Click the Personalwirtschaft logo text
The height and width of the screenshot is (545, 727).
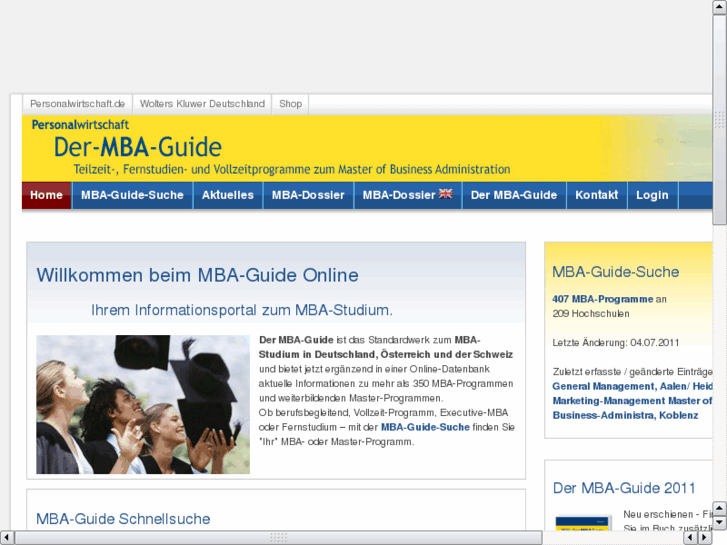coord(80,125)
